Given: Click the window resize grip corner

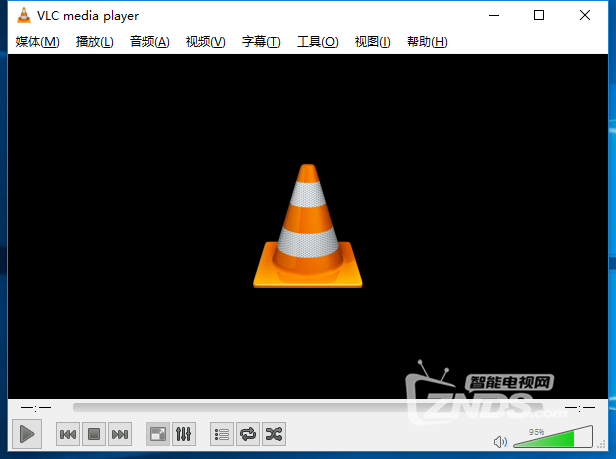Looking at the screenshot, I should pyautogui.click(x=601, y=444).
